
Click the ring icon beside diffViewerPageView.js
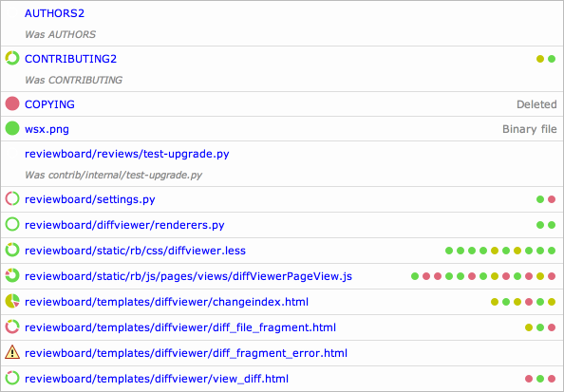coord(12,276)
